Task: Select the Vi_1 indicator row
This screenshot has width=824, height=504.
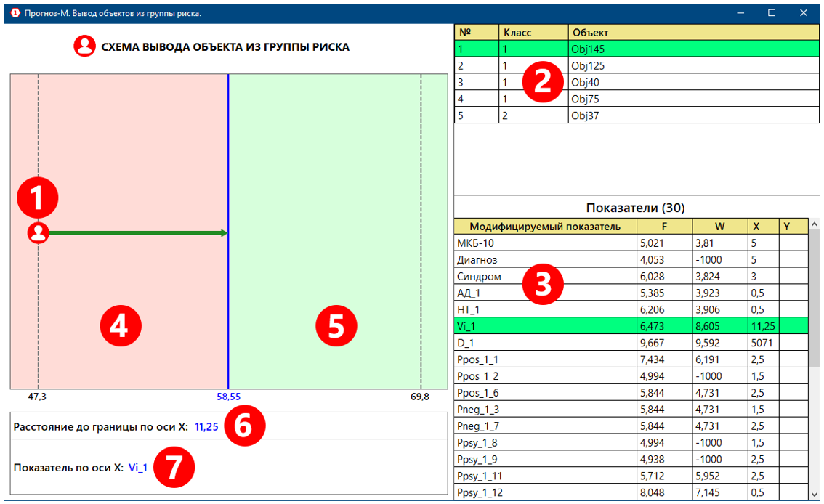Action: click(x=545, y=325)
